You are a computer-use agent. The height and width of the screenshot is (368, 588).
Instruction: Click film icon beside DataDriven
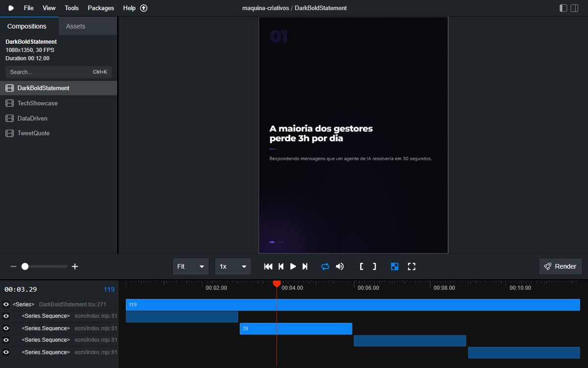(9, 118)
